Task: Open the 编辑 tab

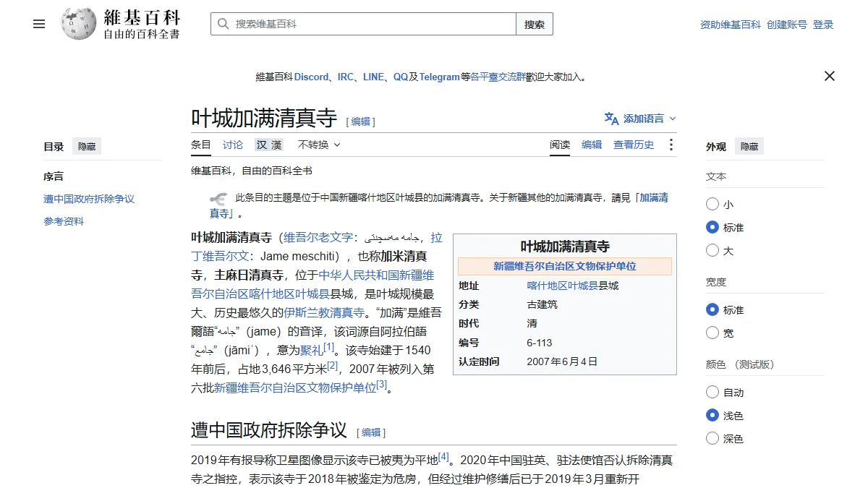Action: (592, 145)
